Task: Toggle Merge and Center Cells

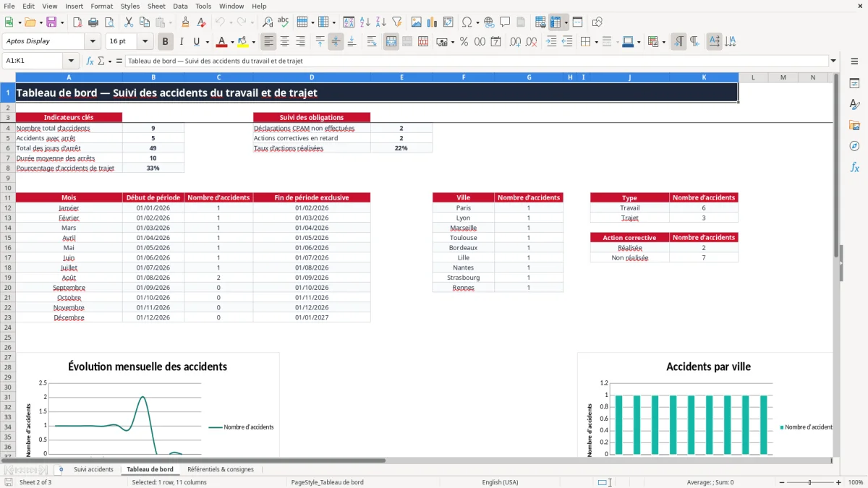Action: click(x=391, y=41)
